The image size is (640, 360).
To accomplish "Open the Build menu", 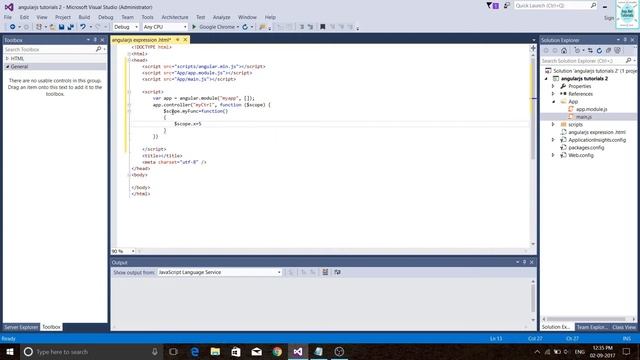I will point(84,17).
